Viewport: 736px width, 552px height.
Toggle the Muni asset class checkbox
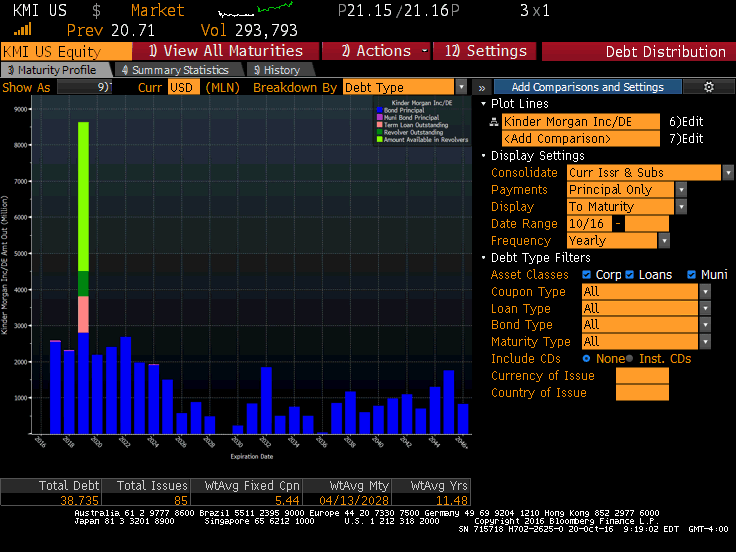point(691,275)
